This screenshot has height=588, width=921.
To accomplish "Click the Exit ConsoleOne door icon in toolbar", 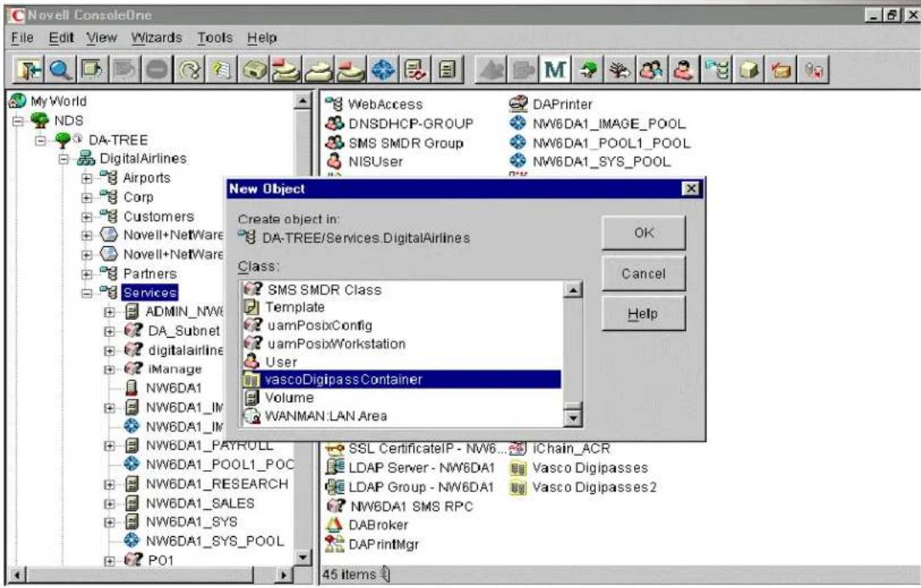I will (28, 70).
